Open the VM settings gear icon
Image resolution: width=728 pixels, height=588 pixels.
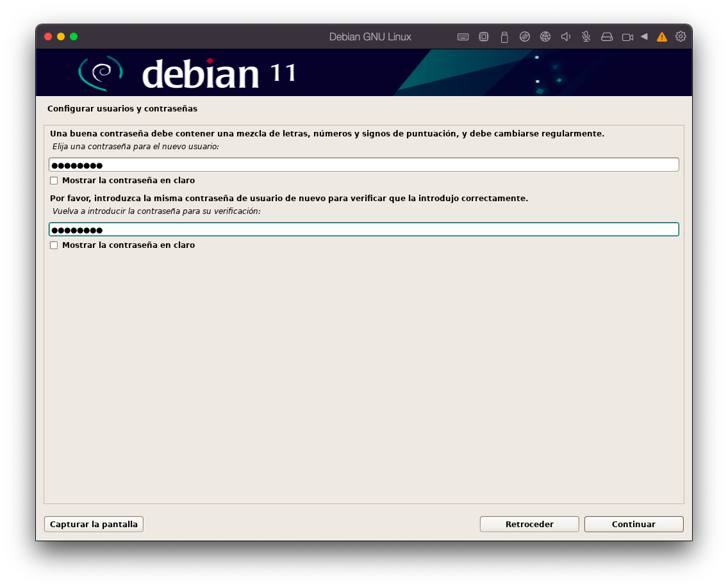tap(681, 37)
